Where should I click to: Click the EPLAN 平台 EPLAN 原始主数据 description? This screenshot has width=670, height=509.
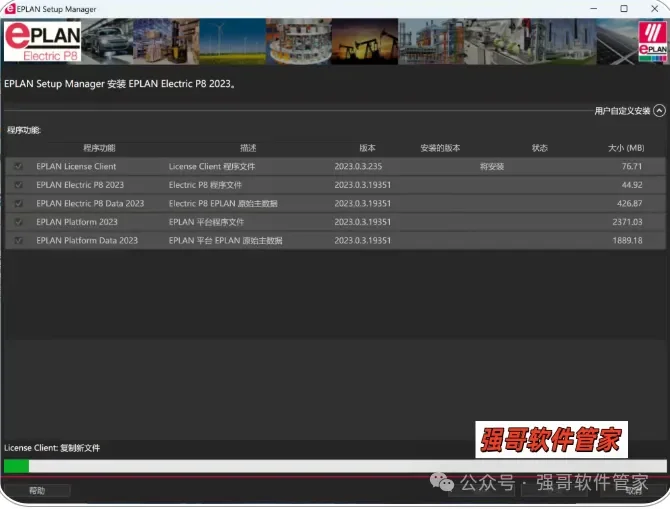tap(226, 240)
